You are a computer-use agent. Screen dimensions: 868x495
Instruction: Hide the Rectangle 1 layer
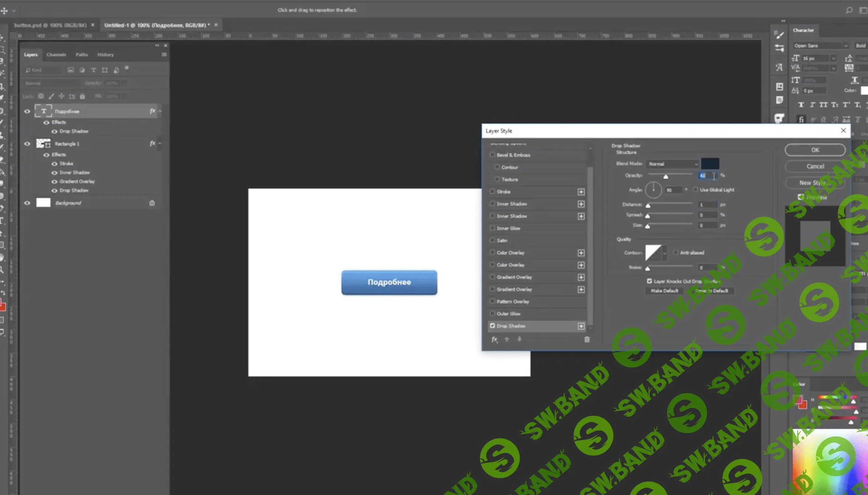[x=27, y=144]
